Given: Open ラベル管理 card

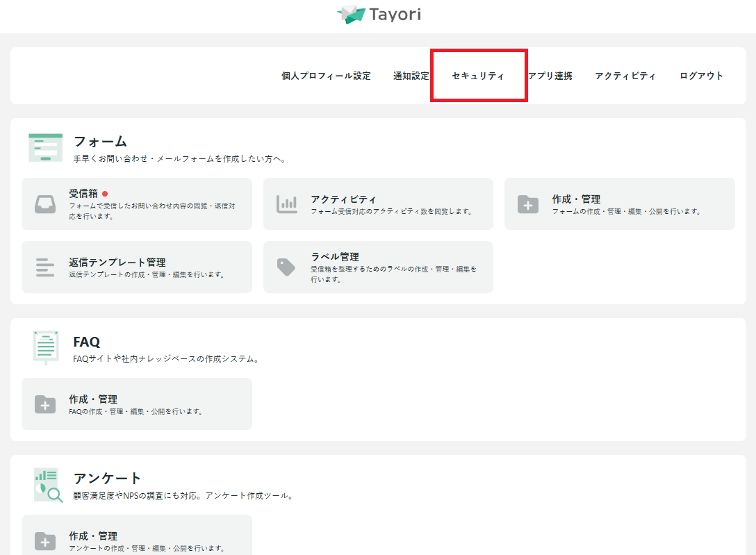Looking at the screenshot, I should click(378, 267).
